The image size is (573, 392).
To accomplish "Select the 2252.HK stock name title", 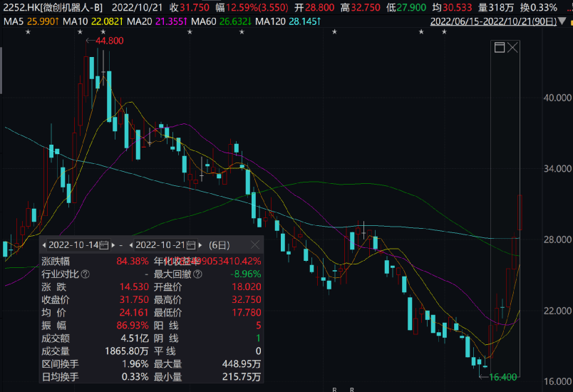I will pos(53,7).
